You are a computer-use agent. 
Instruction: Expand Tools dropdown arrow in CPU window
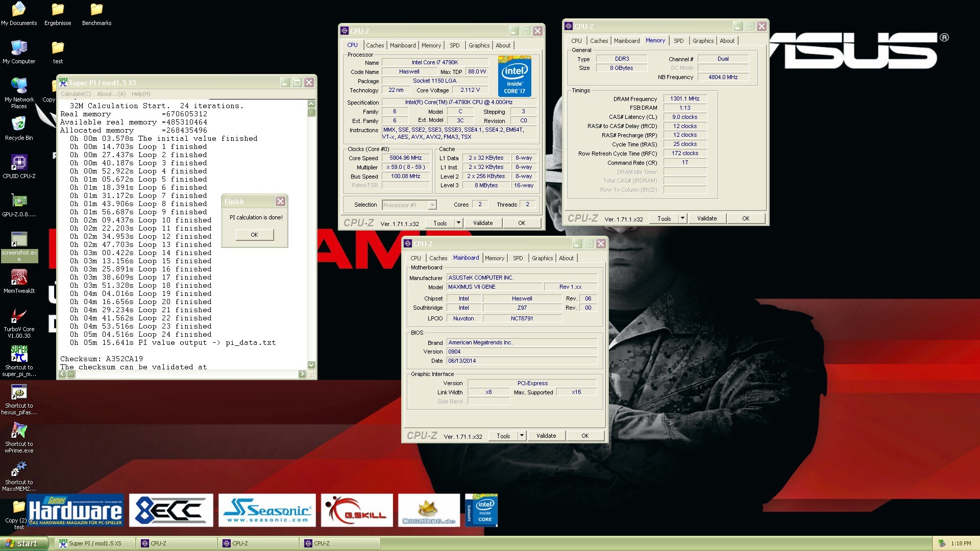(x=458, y=223)
